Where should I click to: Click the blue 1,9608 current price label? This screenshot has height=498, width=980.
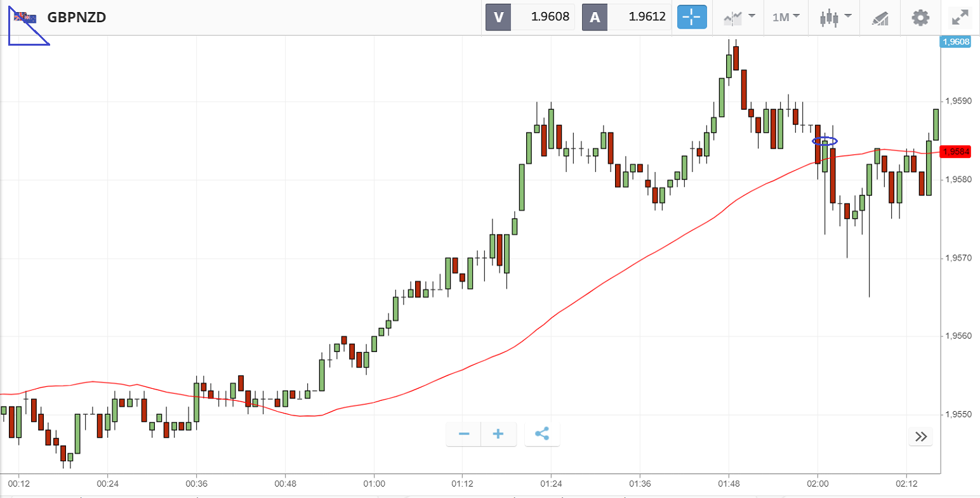(955, 42)
